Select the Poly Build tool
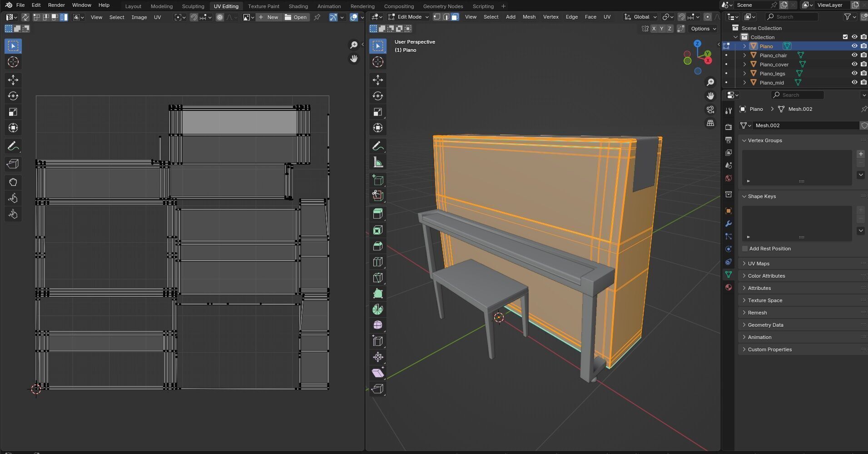The height and width of the screenshot is (454, 868). coord(377,294)
